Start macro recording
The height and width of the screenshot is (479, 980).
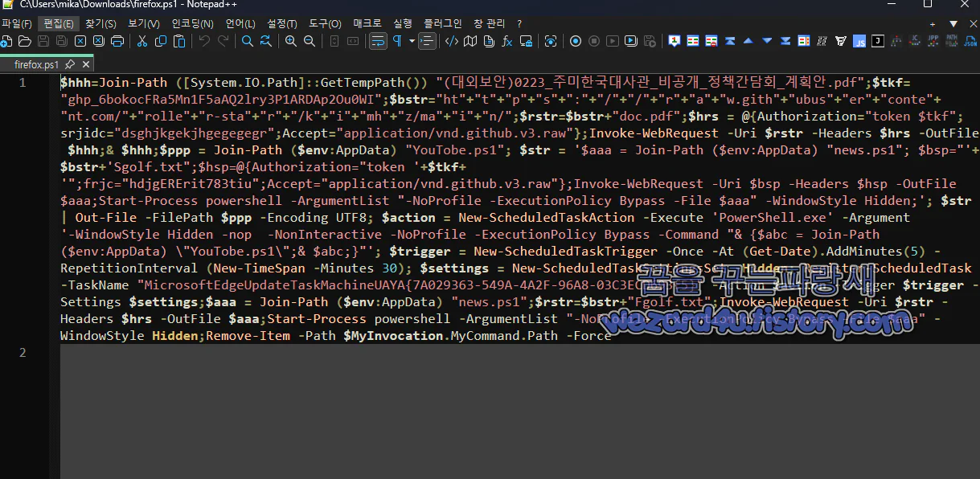pyautogui.click(x=576, y=41)
